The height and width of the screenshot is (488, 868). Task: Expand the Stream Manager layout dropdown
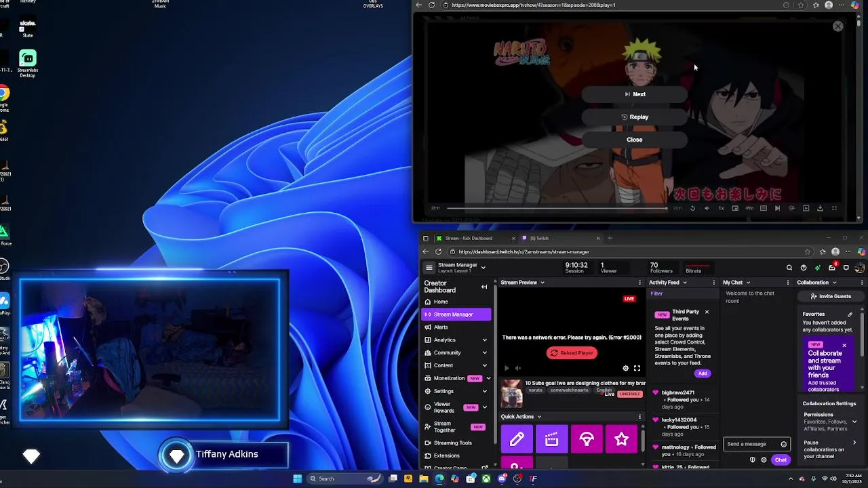click(x=484, y=268)
